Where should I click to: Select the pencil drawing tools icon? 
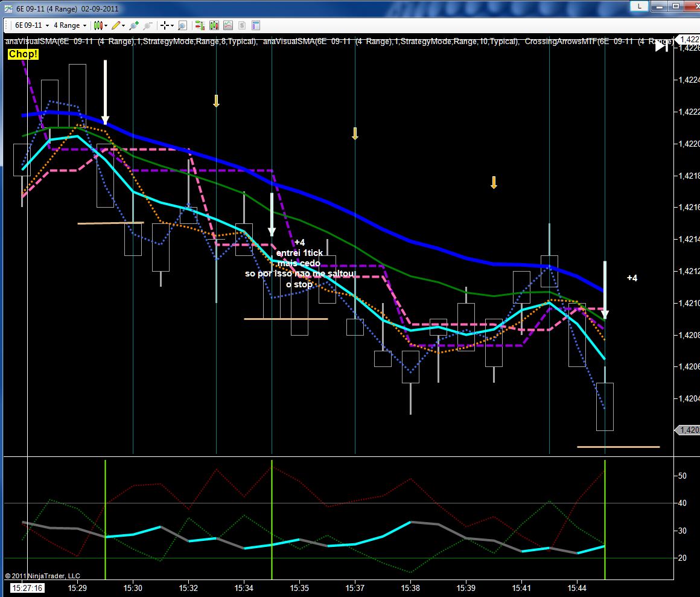(116, 25)
